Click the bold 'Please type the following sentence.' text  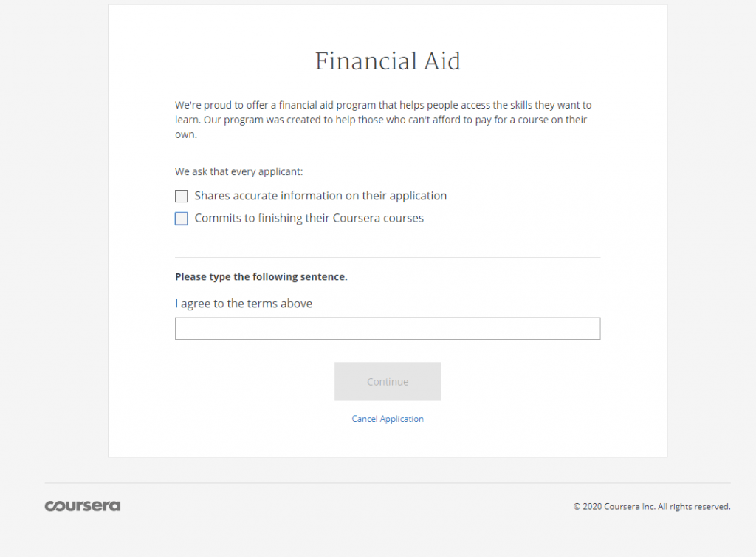pos(261,277)
